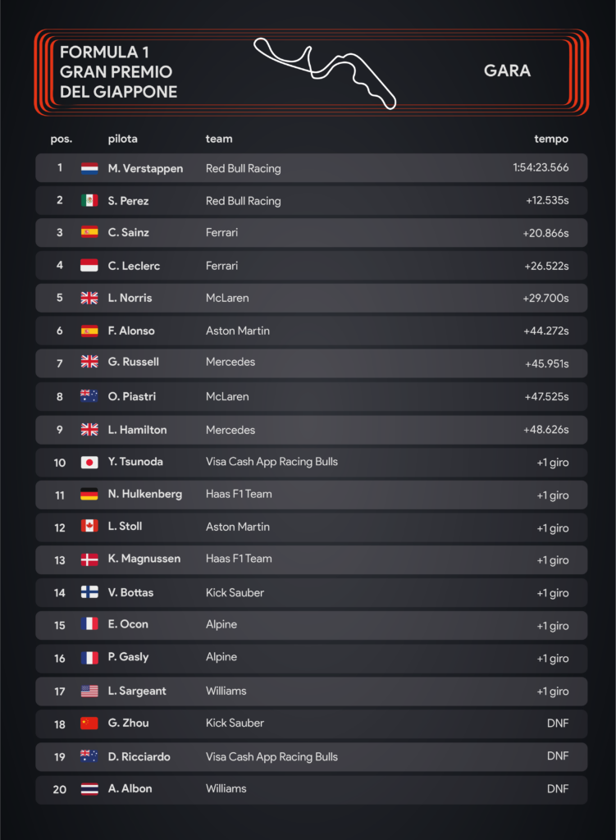Click the Canada flag next to L. Stoll
The image size is (616, 840).
click(89, 526)
